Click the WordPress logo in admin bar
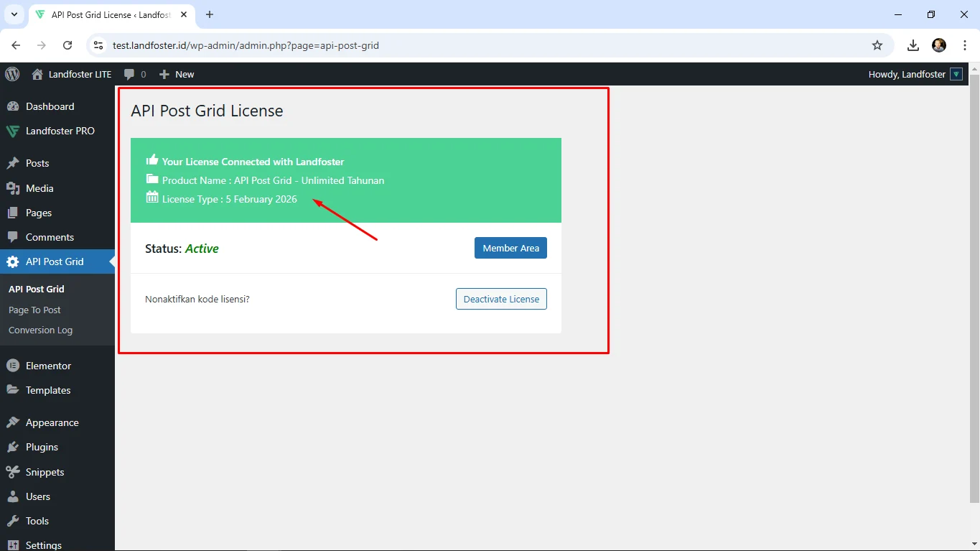 (12, 74)
